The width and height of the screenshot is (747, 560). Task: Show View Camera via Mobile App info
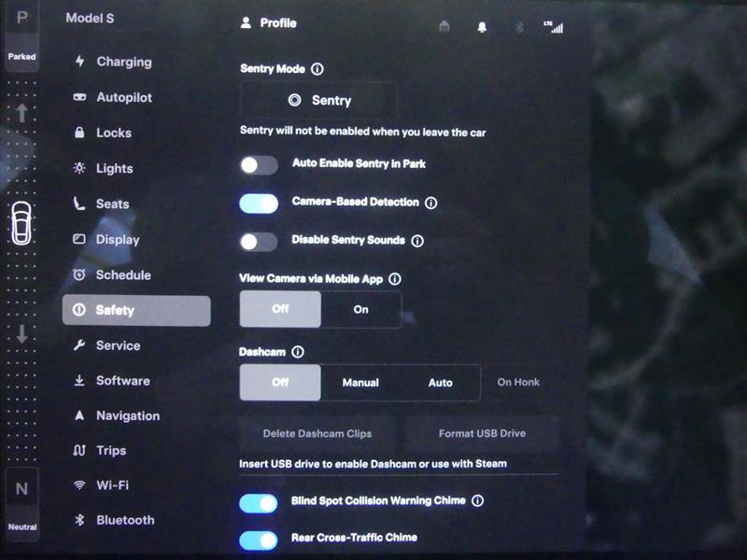tap(395, 279)
